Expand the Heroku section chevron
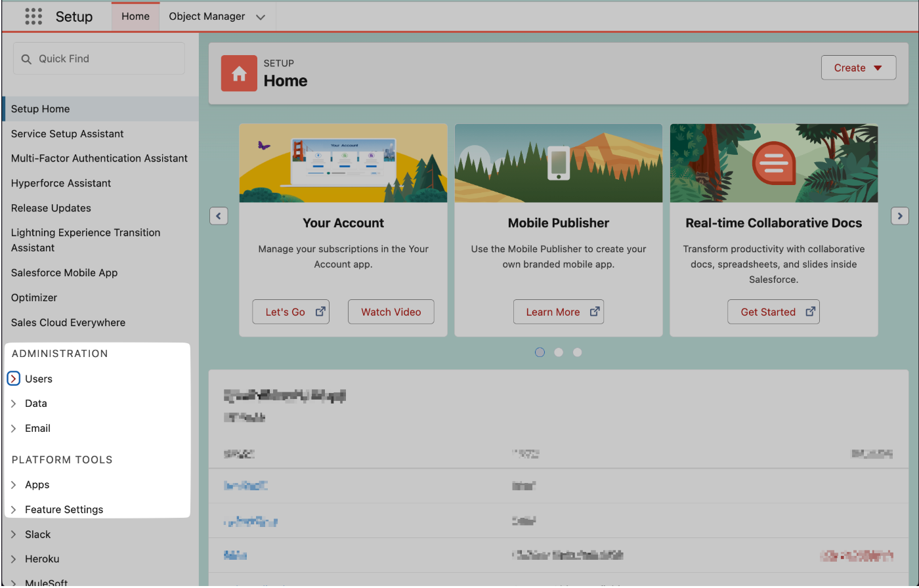The height and width of the screenshot is (588, 919). click(x=14, y=559)
